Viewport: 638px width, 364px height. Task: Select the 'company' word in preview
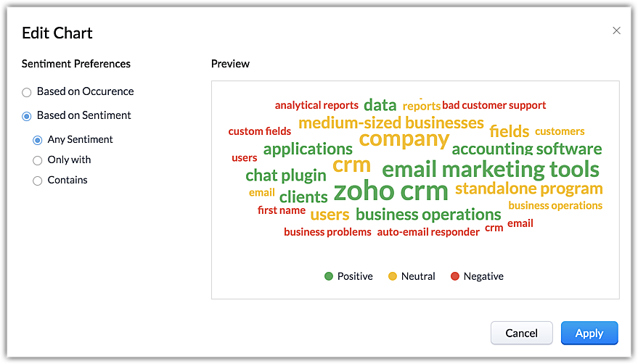click(x=404, y=138)
